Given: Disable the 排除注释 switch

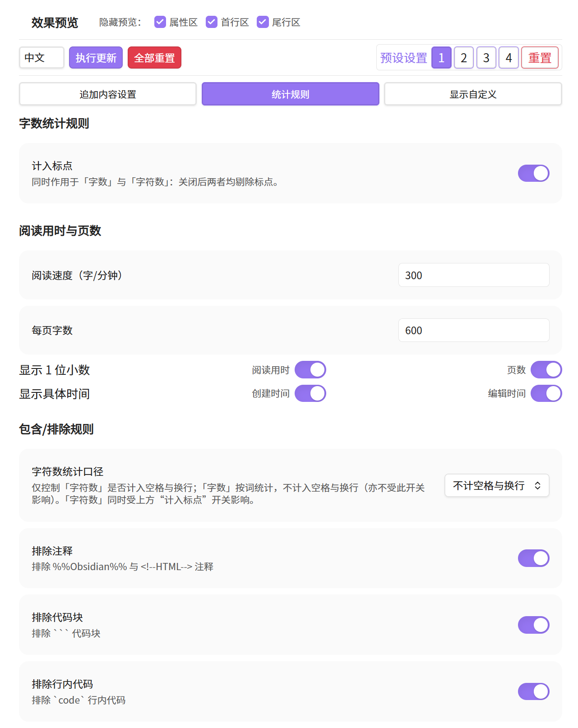Looking at the screenshot, I should tap(533, 558).
